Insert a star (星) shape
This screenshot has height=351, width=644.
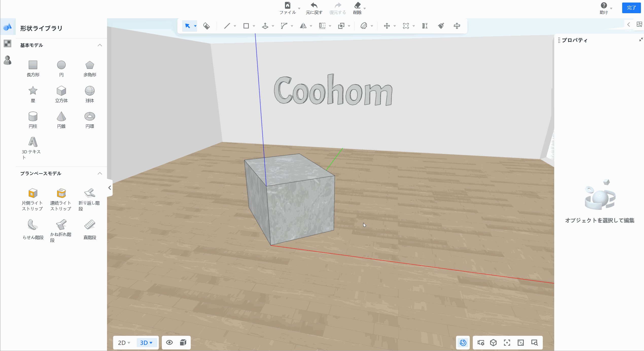pyautogui.click(x=33, y=94)
